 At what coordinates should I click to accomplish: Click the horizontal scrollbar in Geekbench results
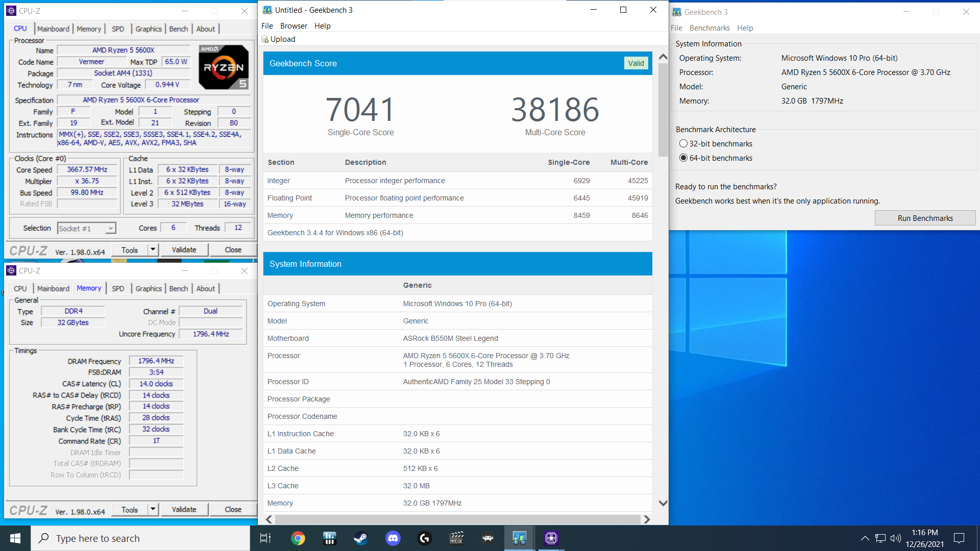pos(457,519)
